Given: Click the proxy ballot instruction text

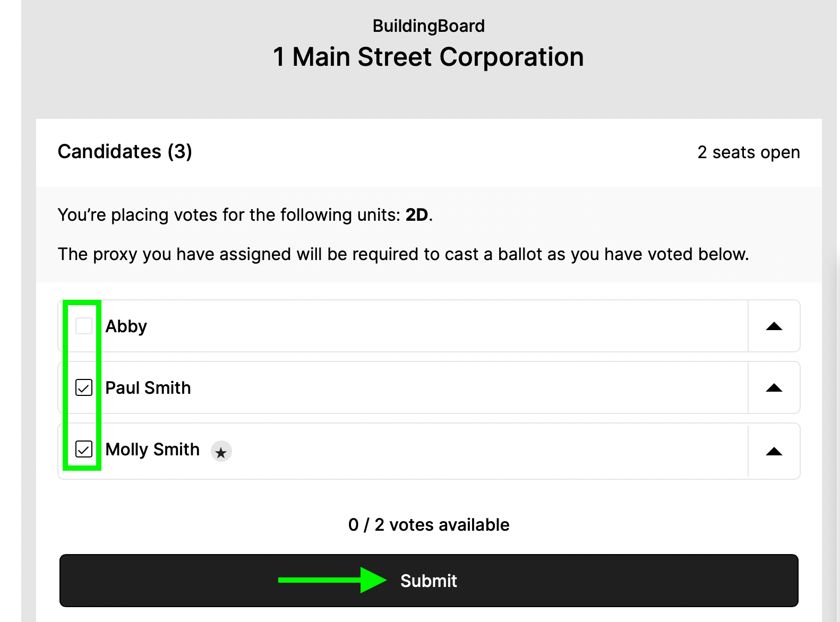Looking at the screenshot, I should point(403,254).
